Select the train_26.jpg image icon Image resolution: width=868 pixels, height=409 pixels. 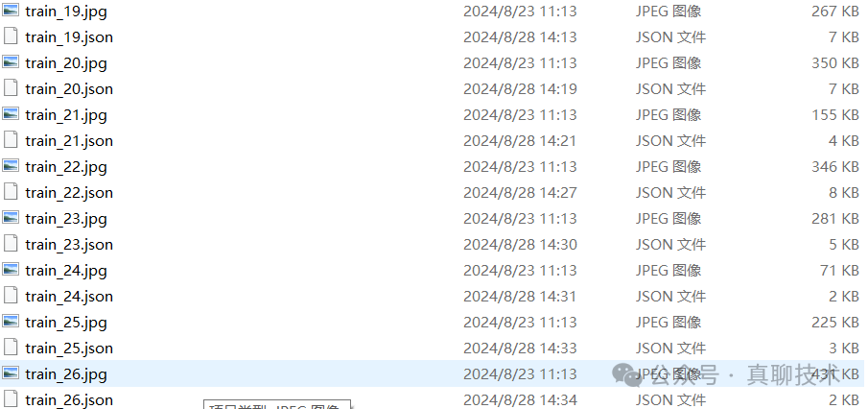(11, 373)
